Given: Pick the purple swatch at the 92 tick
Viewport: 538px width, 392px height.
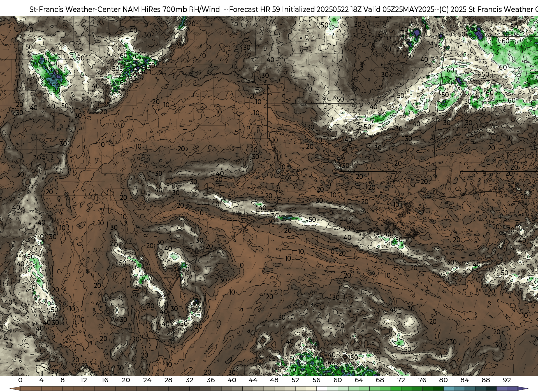Looking at the screenshot, I should [512, 389].
